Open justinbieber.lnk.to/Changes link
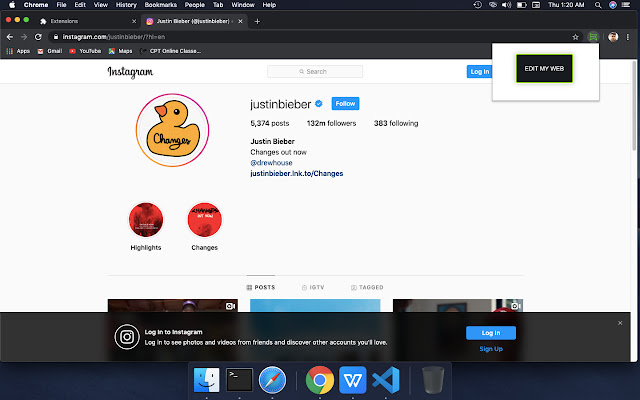 297,173
